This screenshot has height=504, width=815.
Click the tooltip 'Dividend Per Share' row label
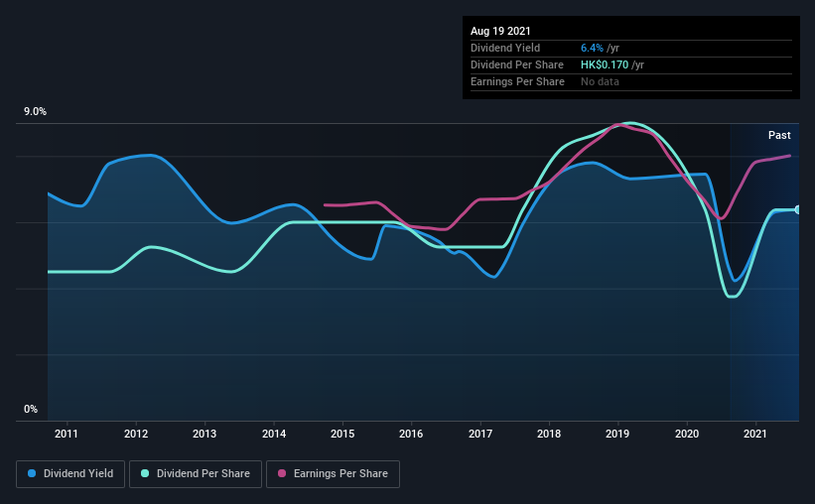(517, 64)
